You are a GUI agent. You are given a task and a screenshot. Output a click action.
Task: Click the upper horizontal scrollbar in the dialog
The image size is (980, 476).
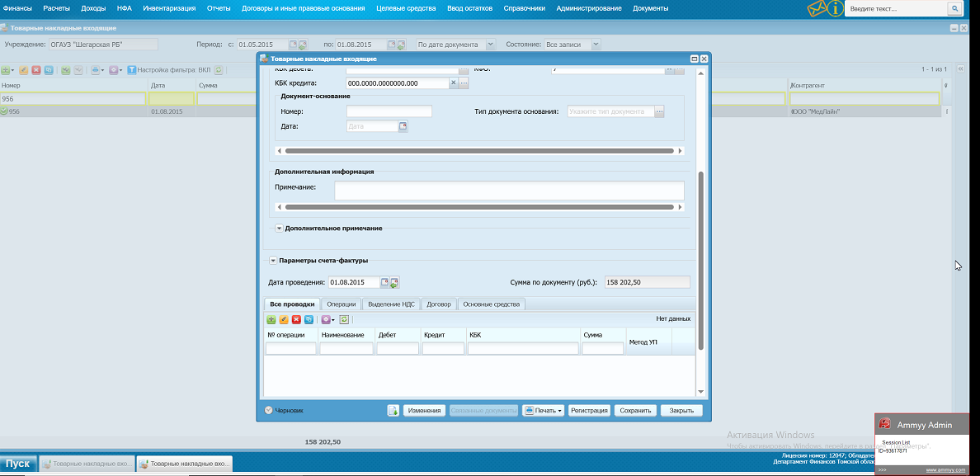click(x=479, y=150)
